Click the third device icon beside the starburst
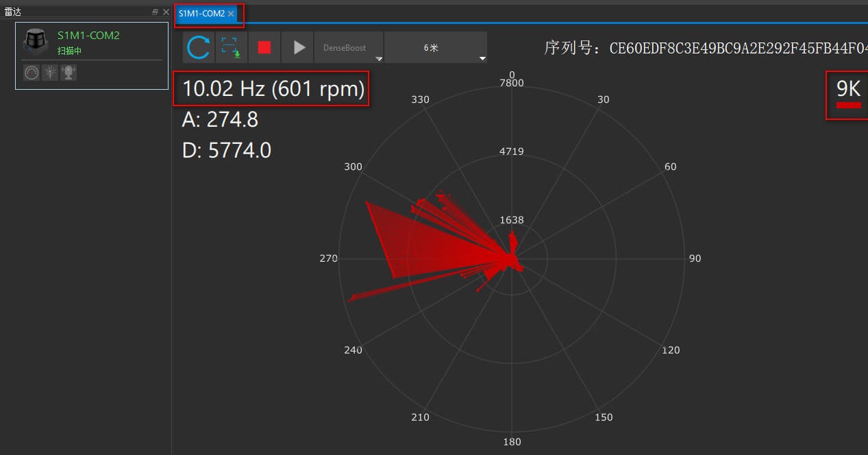Image resolution: width=868 pixels, height=455 pixels. point(69,73)
